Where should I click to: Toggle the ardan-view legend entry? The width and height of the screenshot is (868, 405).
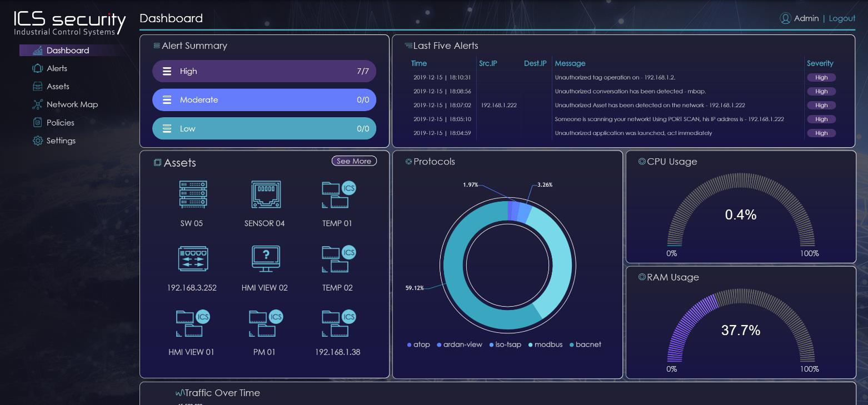[460, 344]
